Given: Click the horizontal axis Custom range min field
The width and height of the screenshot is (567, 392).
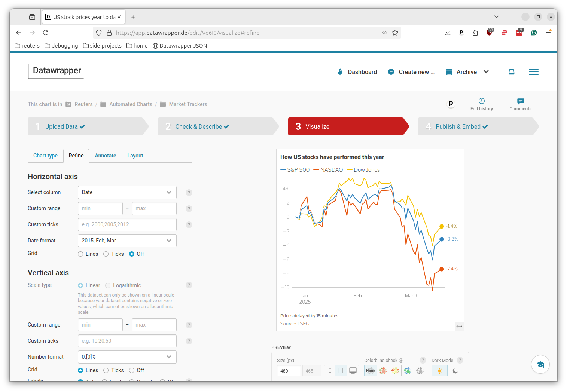Looking at the screenshot, I should pos(100,208).
